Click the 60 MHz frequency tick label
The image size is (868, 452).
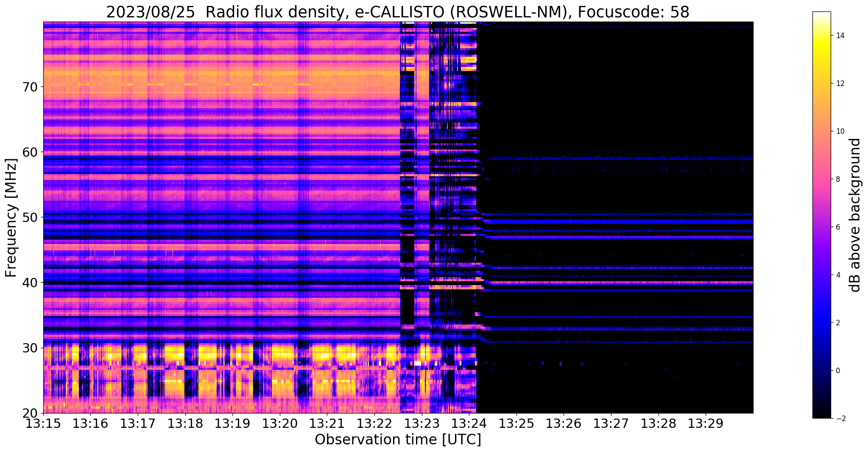pyautogui.click(x=30, y=152)
